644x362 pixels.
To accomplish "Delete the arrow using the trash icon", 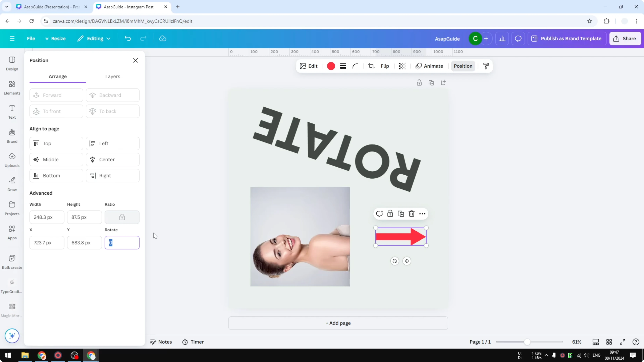I will (411, 214).
